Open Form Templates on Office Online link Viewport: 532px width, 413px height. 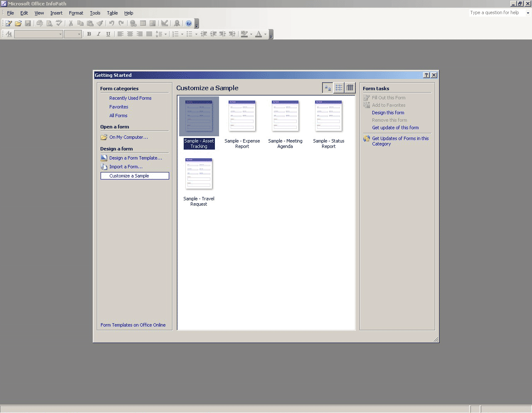[133, 325]
